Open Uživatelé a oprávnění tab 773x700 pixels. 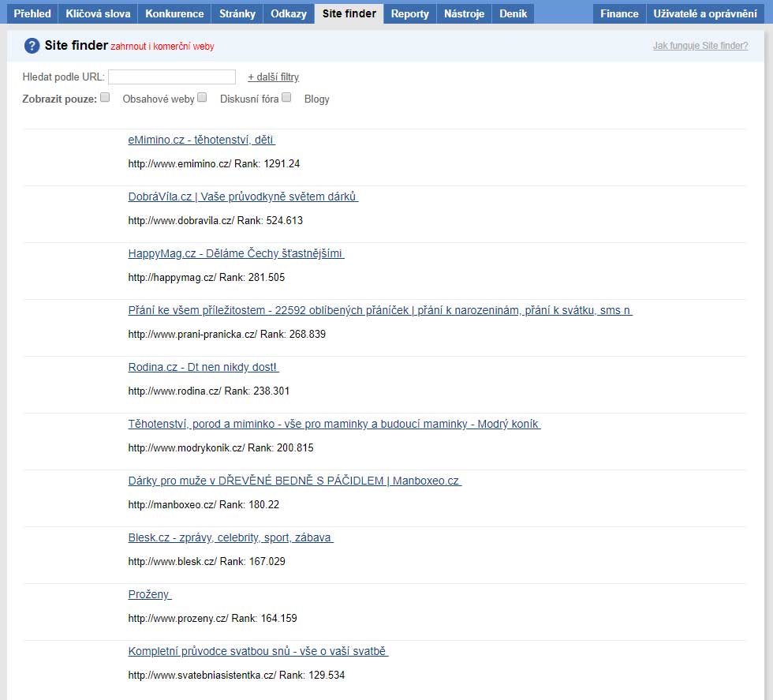(705, 13)
